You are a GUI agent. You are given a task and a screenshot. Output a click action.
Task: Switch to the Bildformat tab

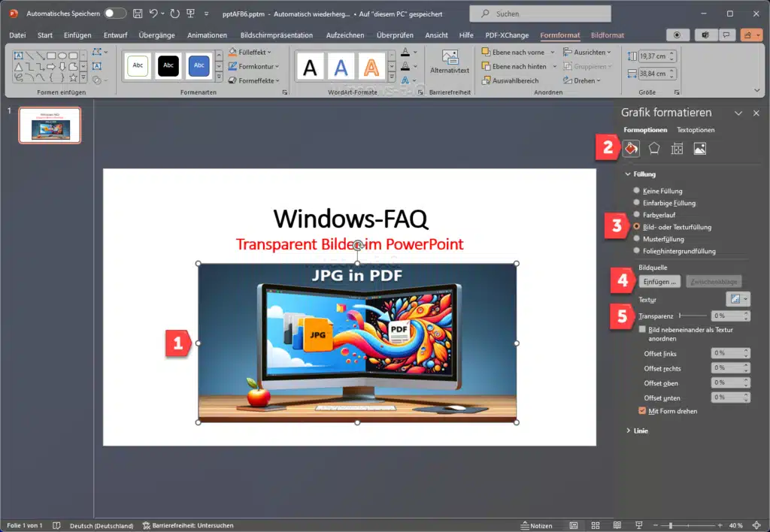(x=608, y=35)
